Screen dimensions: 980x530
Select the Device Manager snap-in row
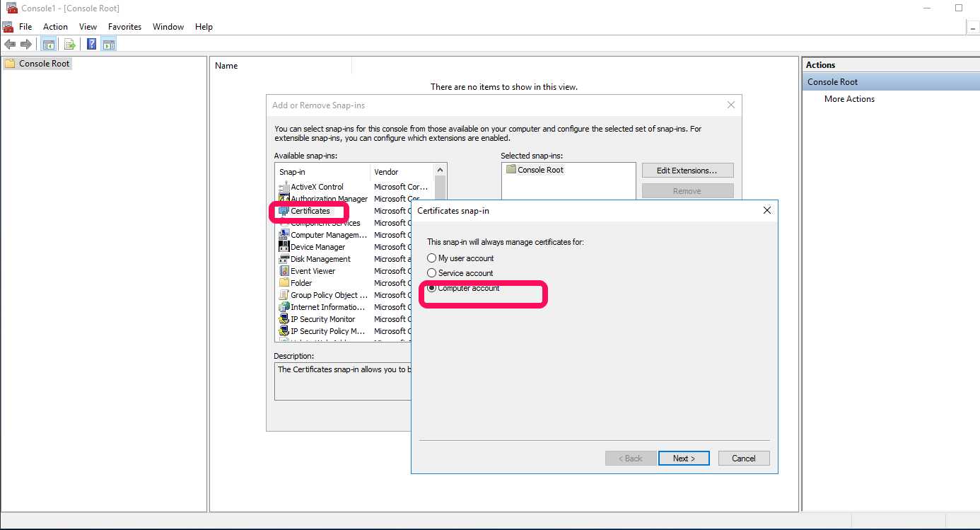(344, 247)
